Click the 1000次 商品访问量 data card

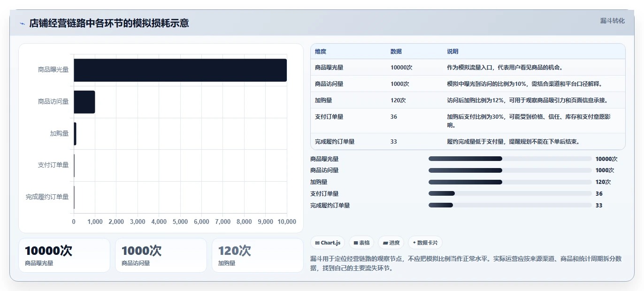tap(161, 255)
